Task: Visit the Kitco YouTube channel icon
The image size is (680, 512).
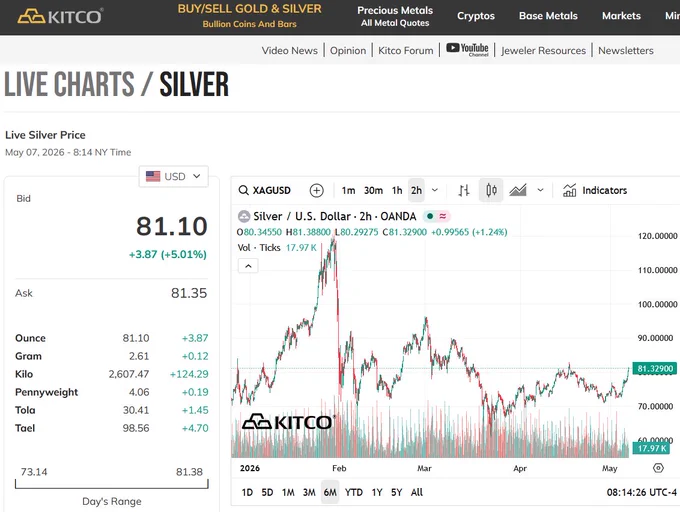Action: click(468, 49)
